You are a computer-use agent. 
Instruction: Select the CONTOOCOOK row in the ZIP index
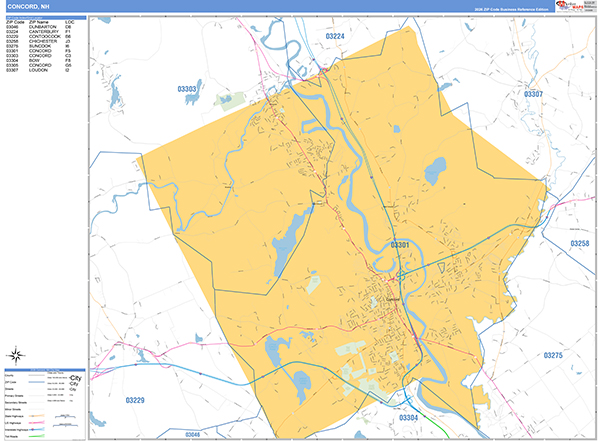[39, 36]
